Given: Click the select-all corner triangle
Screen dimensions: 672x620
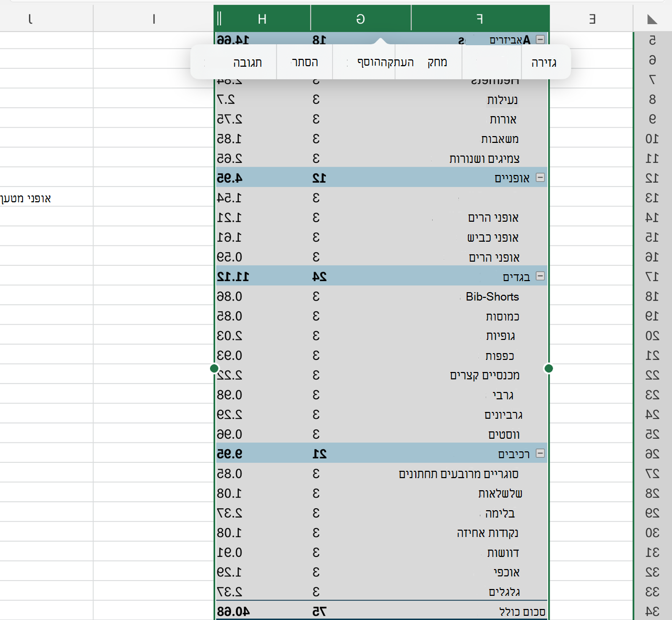Looking at the screenshot, I should (652, 19).
